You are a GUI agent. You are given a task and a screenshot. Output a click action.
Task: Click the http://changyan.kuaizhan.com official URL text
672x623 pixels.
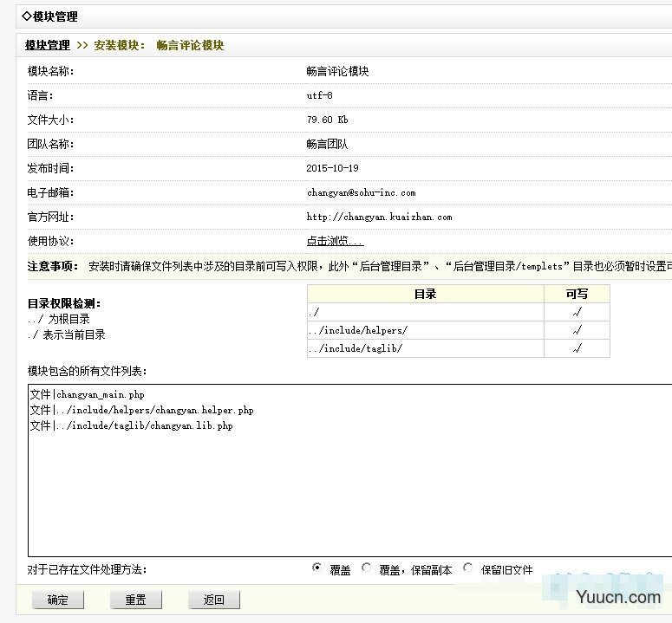pos(379,217)
